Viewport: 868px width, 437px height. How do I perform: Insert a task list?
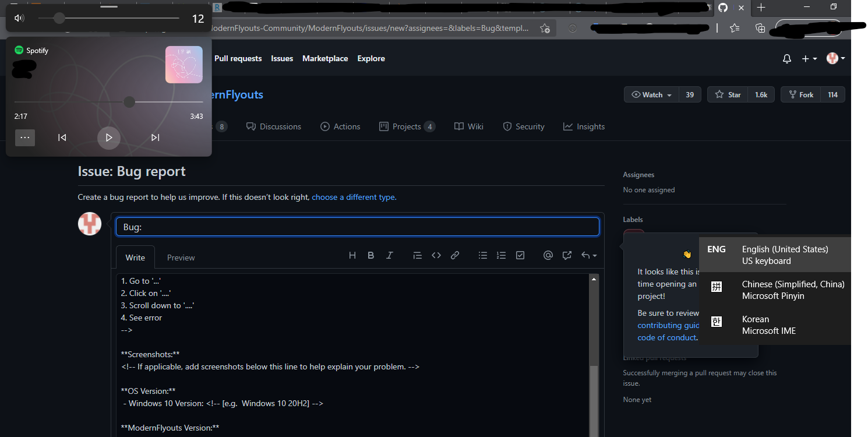520,255
